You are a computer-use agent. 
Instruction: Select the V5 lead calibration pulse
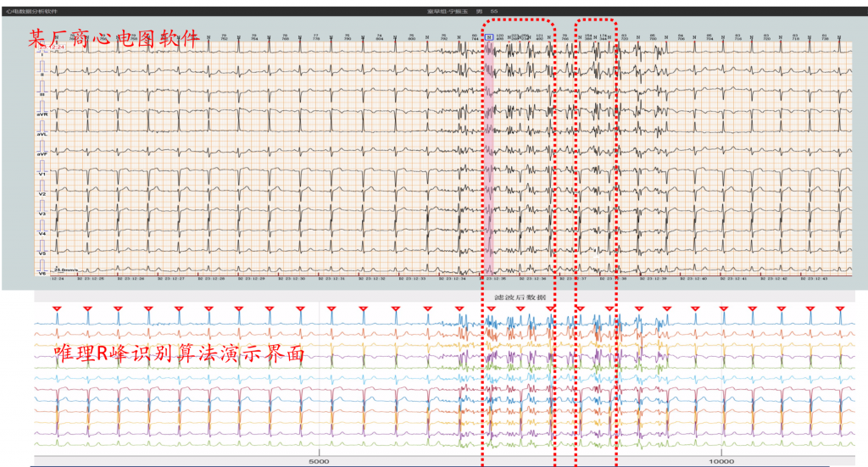pos(42,247)
